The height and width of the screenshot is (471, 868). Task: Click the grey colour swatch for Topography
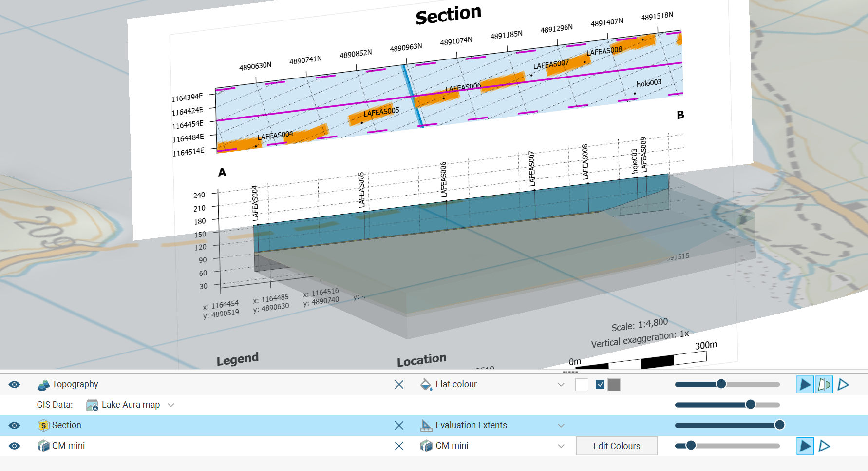[x=614, y=385]
